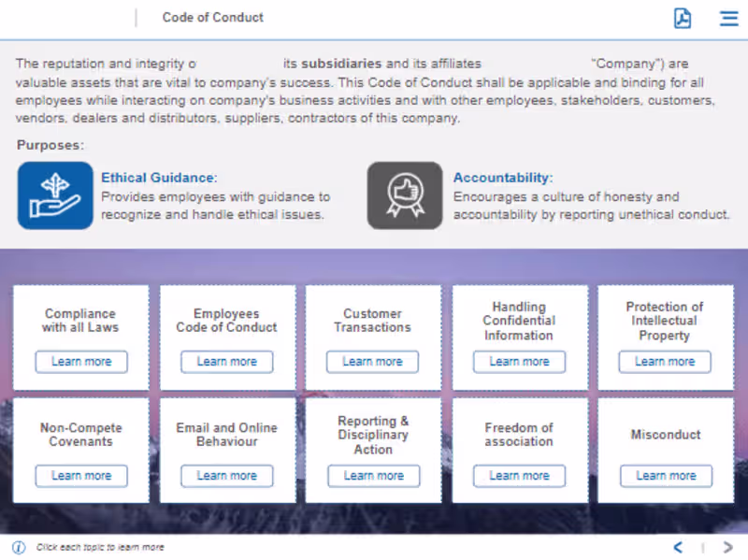Click the Accountability thumbs-up badge icon
The width and height of the screenshot is (748, 560).
[404, 195]
